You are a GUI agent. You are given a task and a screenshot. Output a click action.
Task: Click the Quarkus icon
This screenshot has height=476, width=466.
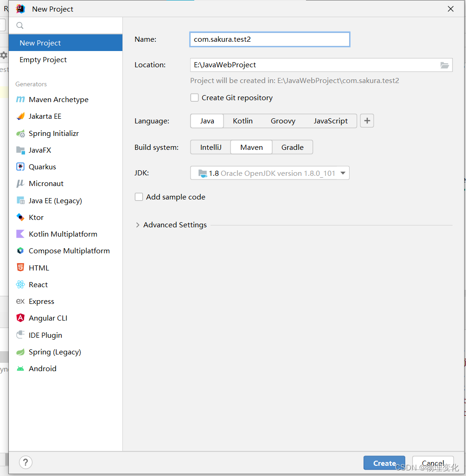[20, 167]
